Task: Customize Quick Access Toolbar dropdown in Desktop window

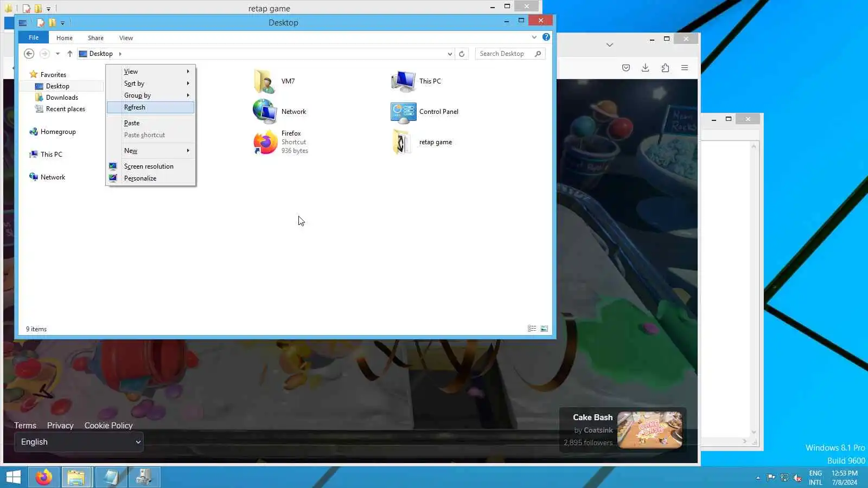Action: (x=62, y=23)
